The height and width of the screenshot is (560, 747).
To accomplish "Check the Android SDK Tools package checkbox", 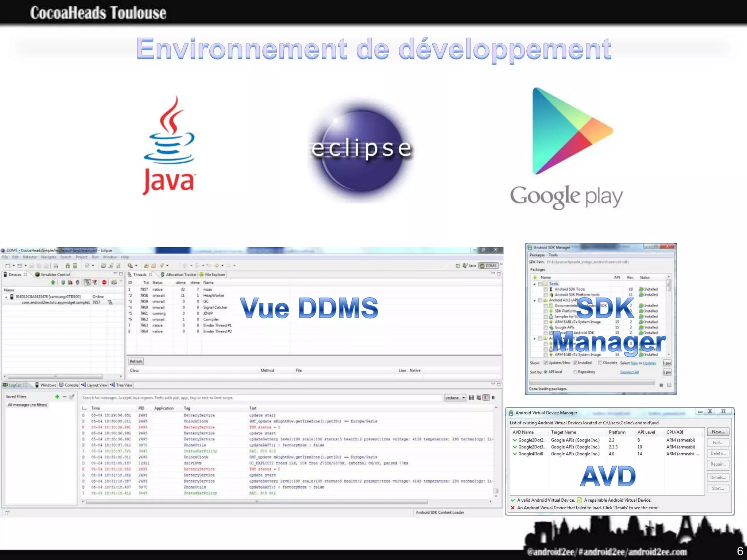I will 546,289.
